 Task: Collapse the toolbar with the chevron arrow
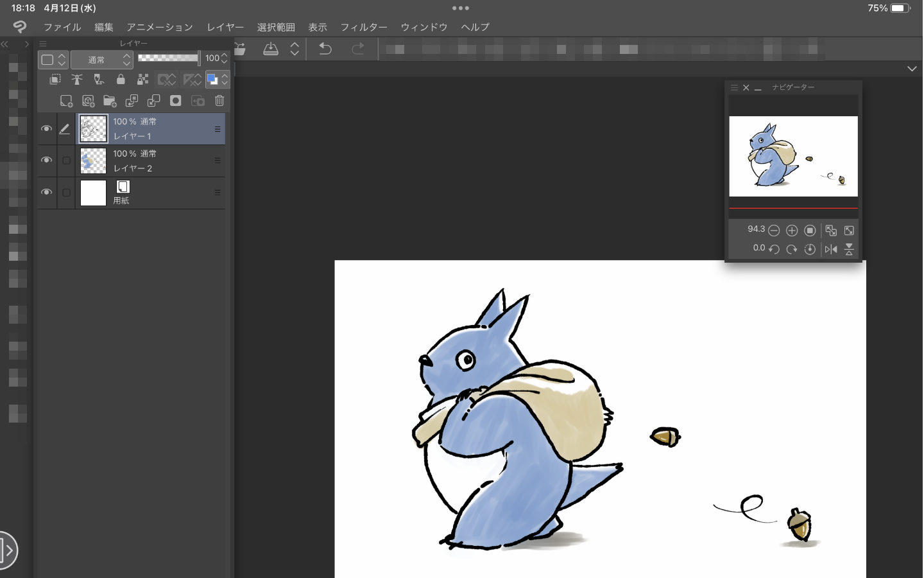click(x=912, y=68)
